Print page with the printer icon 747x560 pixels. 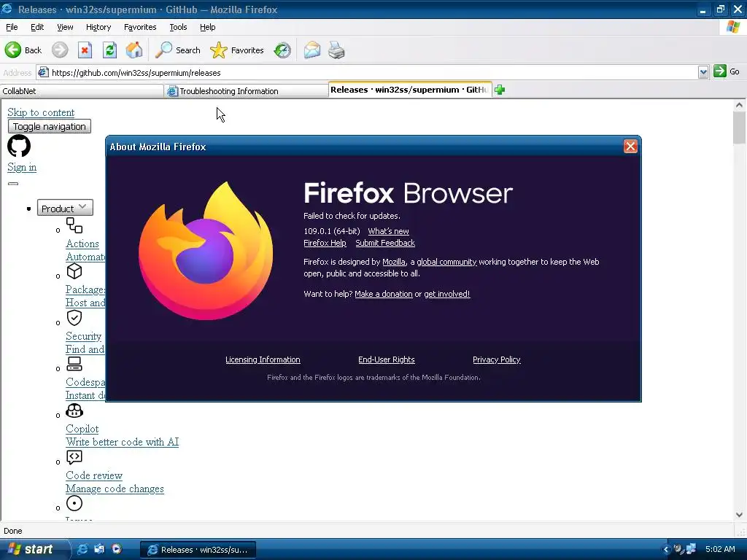pyautogui.click(x=336, y=50)
